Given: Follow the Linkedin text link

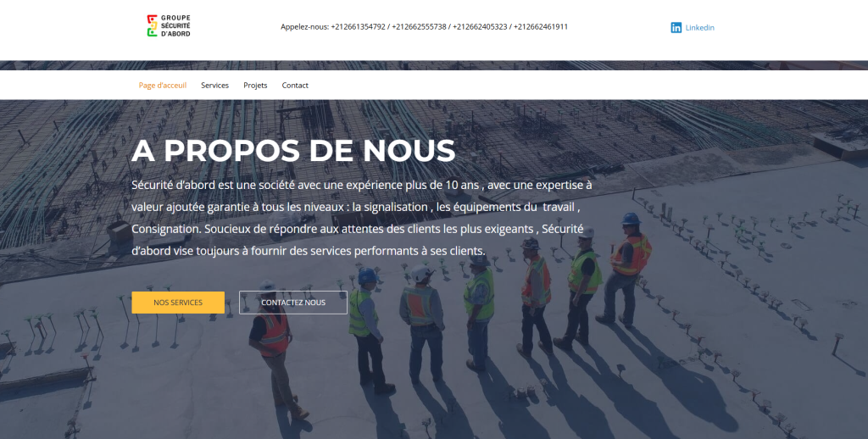Looking at the screenshot, I should 699,28.
